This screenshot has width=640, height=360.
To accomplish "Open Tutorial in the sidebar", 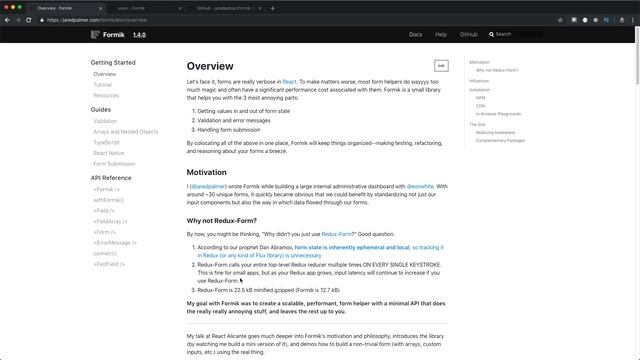I will click(x=102, y=85).
